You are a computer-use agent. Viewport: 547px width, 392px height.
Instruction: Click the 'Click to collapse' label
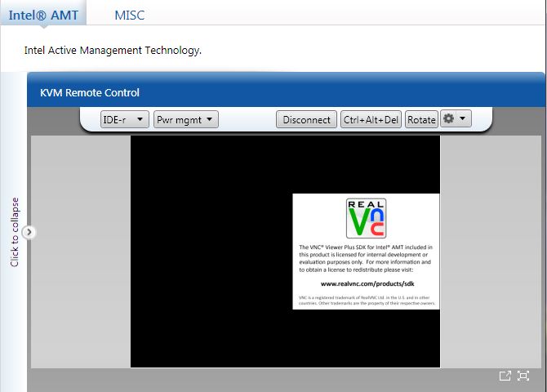click(x=15, y=232)
